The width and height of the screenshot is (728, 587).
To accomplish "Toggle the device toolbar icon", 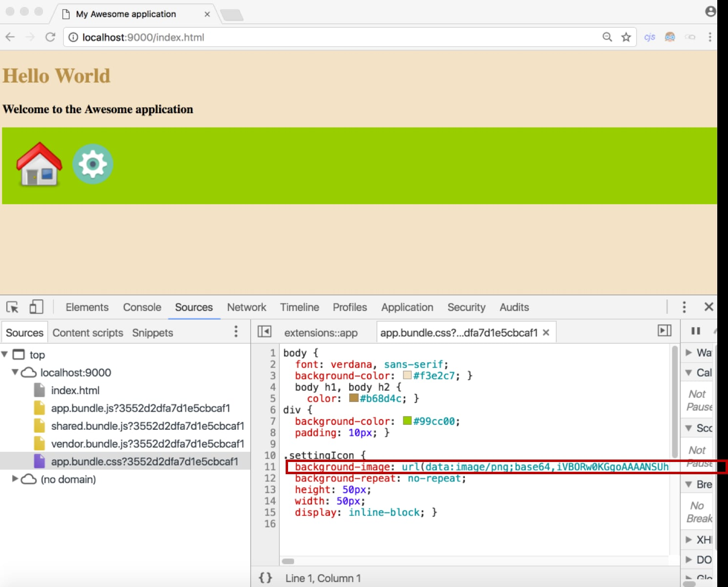I will tap(36, 307).
